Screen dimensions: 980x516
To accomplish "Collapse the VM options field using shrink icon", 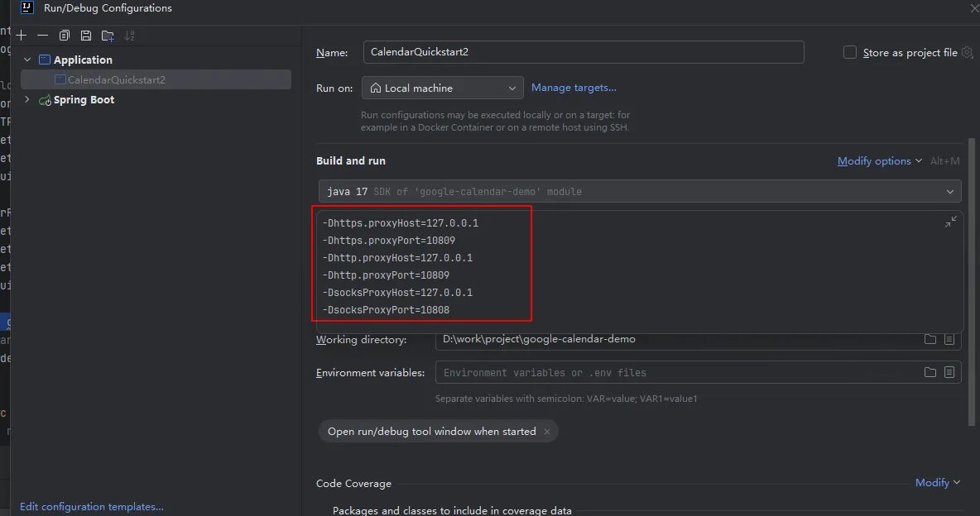I will (951, 222).
